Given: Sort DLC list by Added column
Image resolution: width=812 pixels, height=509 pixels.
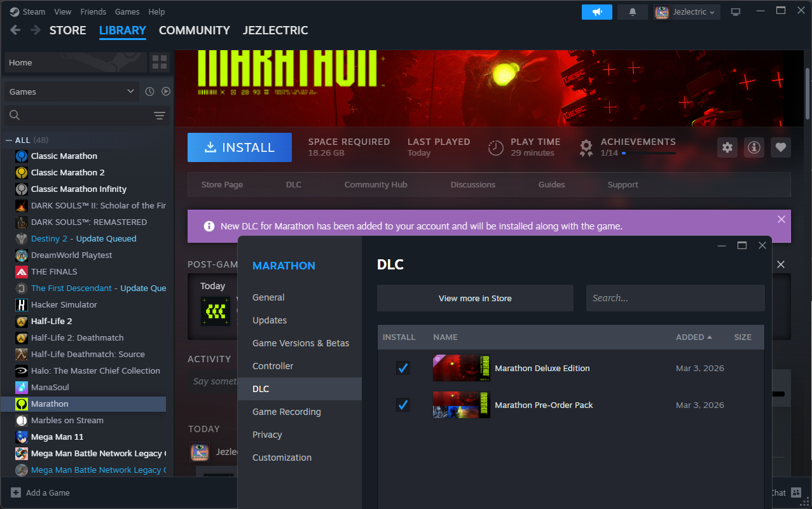Looking at the screenshot, I should (x=693, y=337).
